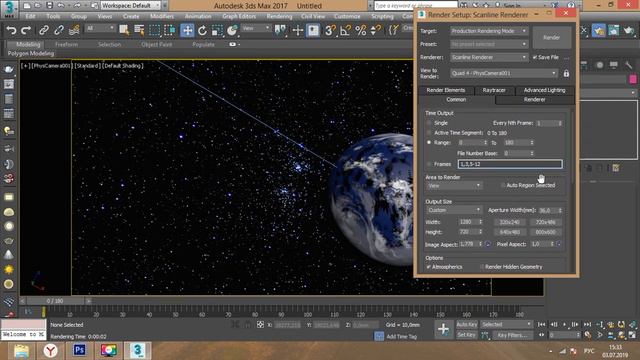Click the large plus Set Keys button
The height and width of the screenshot is (360, 640).
pos(444,329)
